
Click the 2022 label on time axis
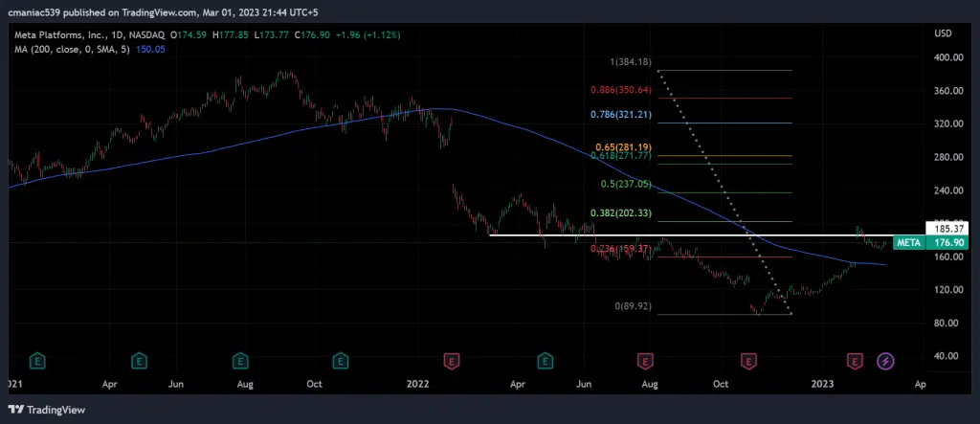417,384
